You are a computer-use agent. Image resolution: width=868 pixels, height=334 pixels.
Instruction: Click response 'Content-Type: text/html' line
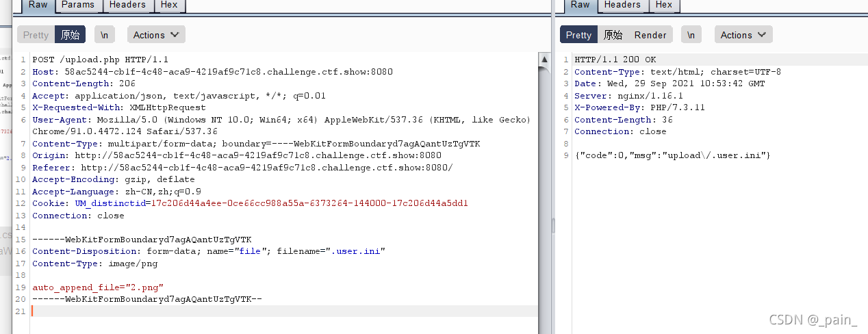pos(678,72)
